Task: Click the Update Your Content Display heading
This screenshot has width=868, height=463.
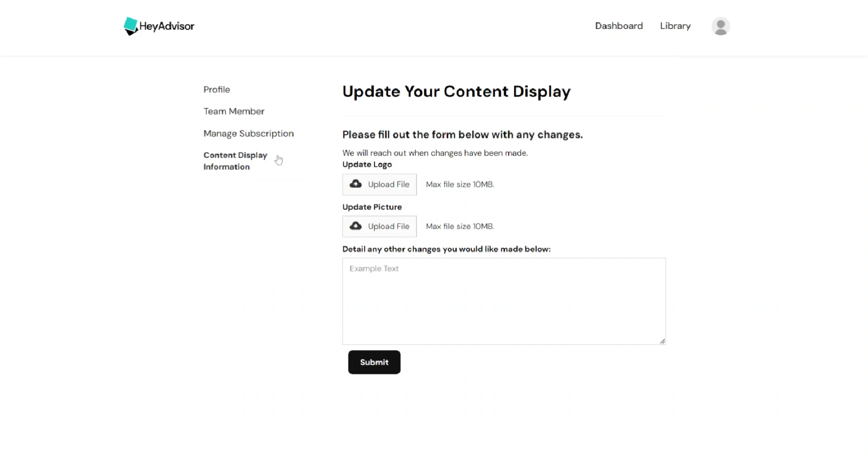Action: coord(456,92)
